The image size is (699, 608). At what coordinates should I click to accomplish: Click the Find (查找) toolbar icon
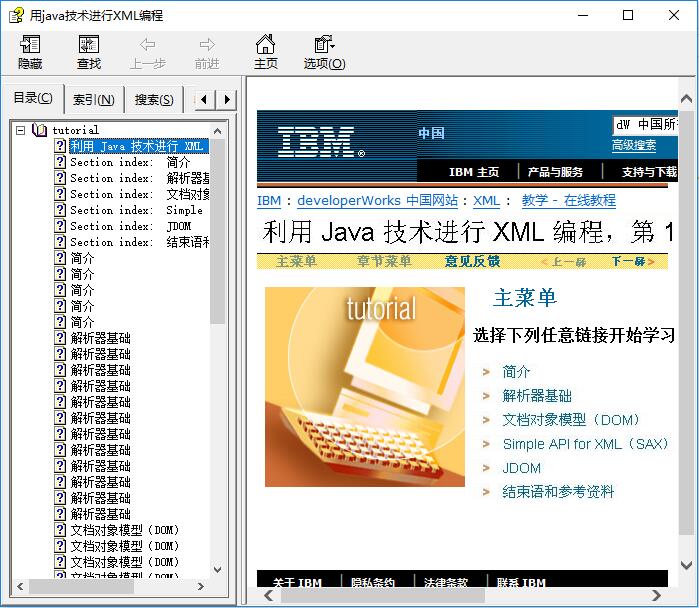point(89,45)
